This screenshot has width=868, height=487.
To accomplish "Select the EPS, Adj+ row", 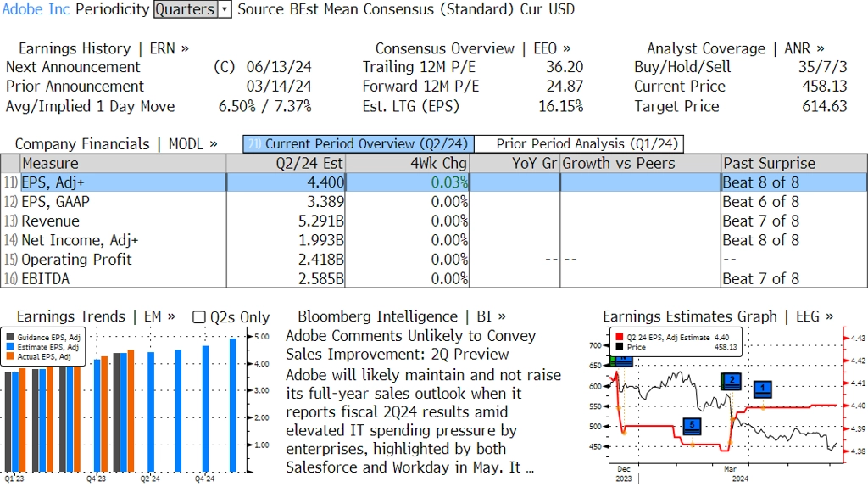I will 434,182.
